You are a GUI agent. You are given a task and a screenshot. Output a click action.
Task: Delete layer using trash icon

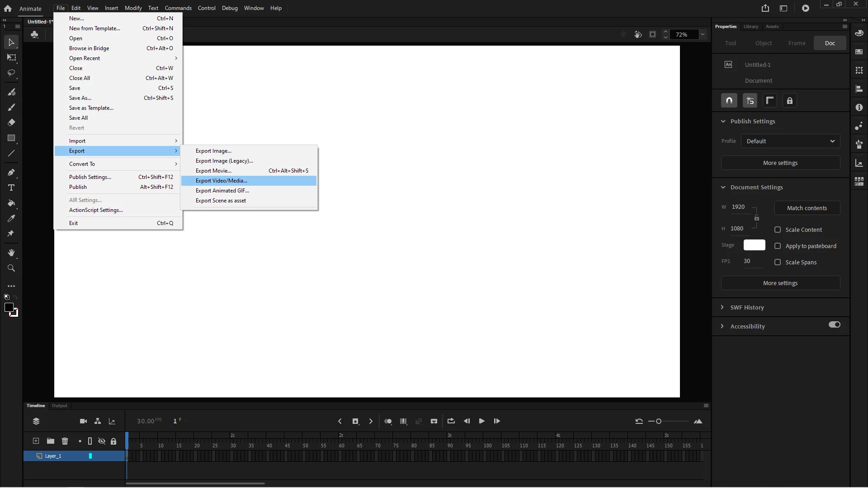click(x=65, y=441)
